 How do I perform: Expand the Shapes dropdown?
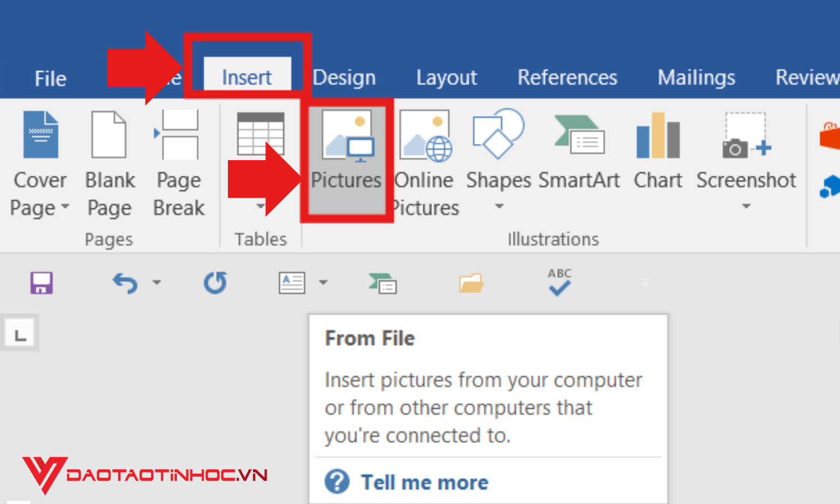(x=499, y=206)
